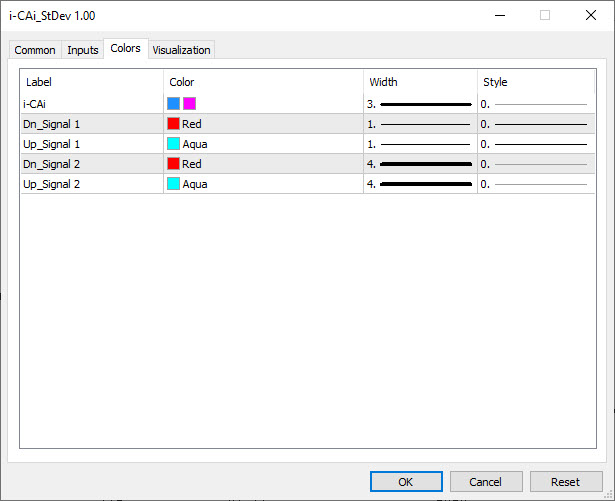
Task: Open style selector for Up_Signal 1
Action: point(536,144)
